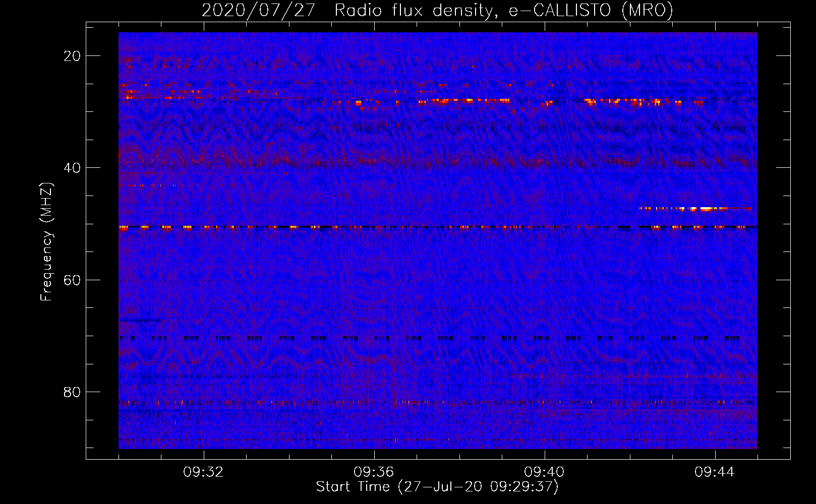Select the 09:36 time tick label
Image resolution: width=816 pixels, height=504 pixels.
[374, 472]
